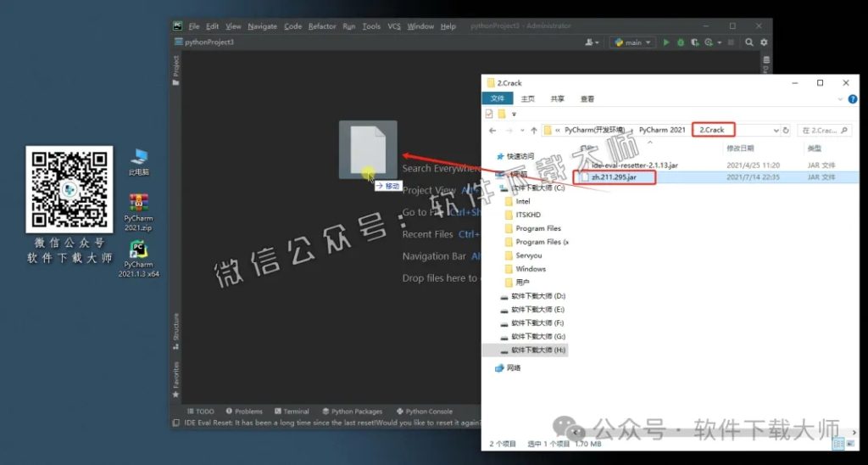Open recent locations dropdown in Explorer
This screenshot has width=868, height=465.
[522, 131]
